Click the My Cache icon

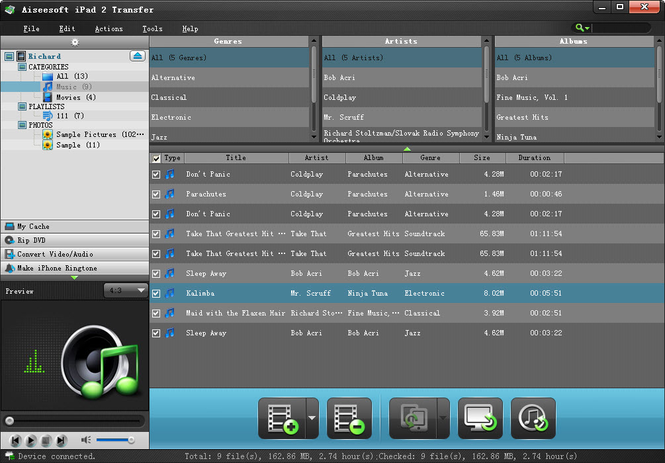pyautogui.click(x=9, y=226)
